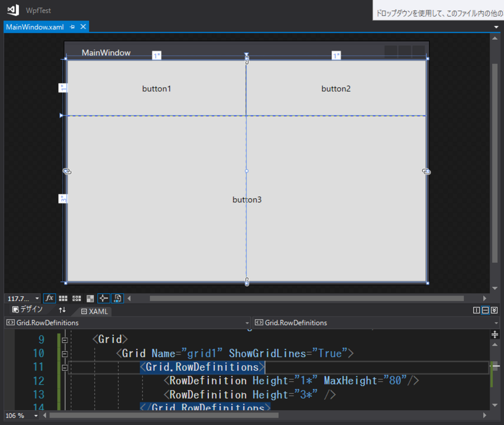Collapse the Grid.RowDefinitions code block on line 11

tap(65, 367)
